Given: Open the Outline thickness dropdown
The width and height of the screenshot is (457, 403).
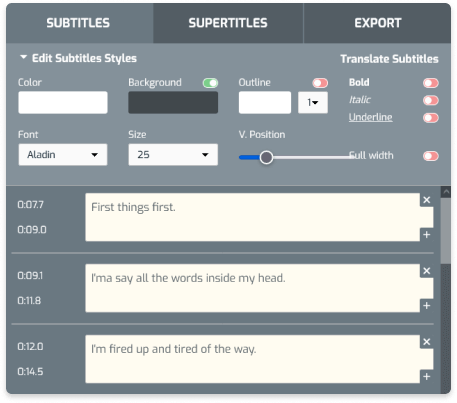Looking at the screenshot, I should [x=313, y=102].
